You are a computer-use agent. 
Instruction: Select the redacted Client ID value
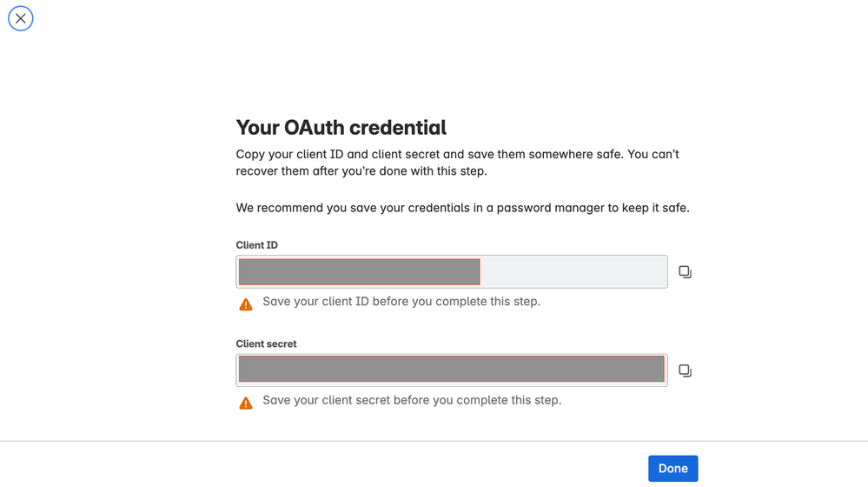[x=359, y=272]
